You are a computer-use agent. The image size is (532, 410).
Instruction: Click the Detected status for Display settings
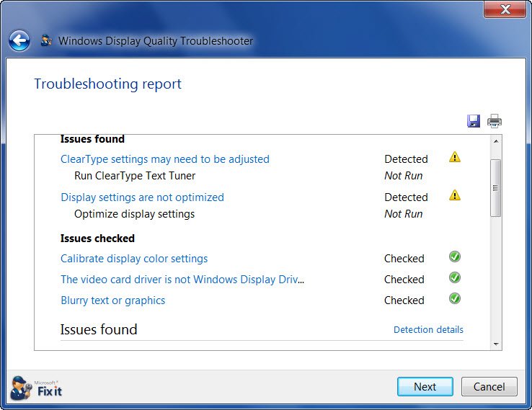406,197
